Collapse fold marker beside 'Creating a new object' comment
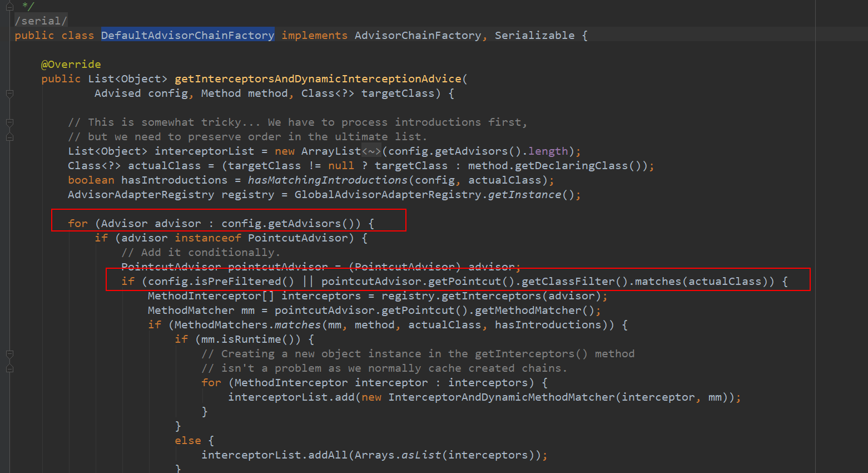 [9, 354]
